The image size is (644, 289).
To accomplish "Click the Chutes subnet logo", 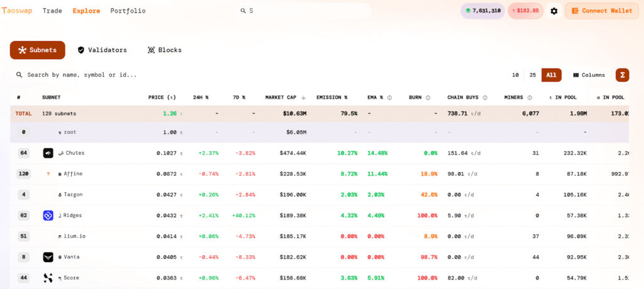I will click(48, 153).
